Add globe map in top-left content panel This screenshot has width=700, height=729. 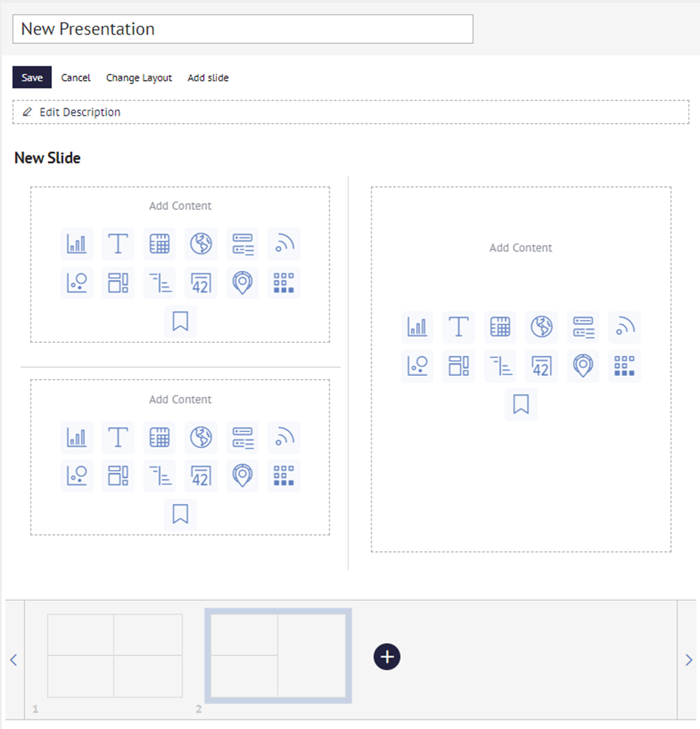[x=201, y=244]
